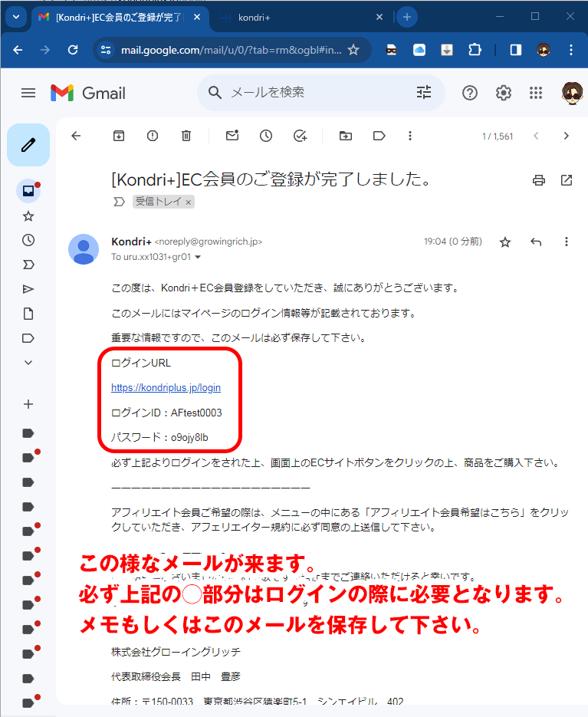Screen dimensions: 588x717
Task: Mark the email as unread
Action: coord(232,136)
